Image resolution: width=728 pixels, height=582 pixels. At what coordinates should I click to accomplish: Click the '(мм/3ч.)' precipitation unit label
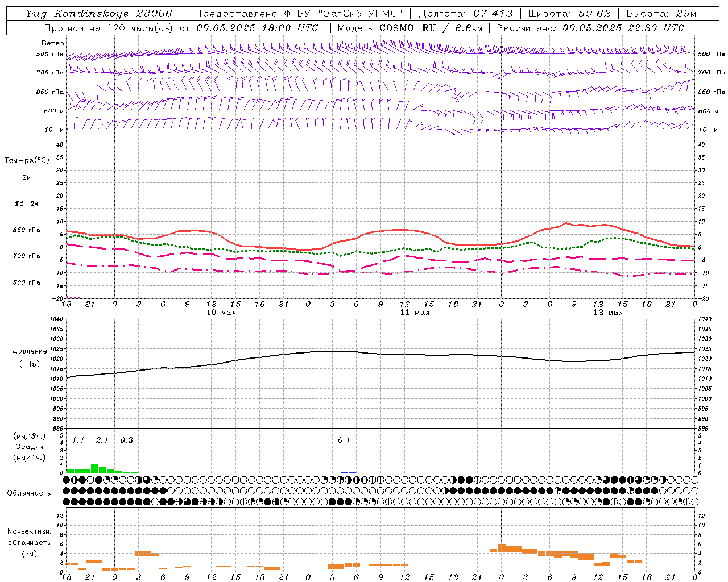[30, 436]
